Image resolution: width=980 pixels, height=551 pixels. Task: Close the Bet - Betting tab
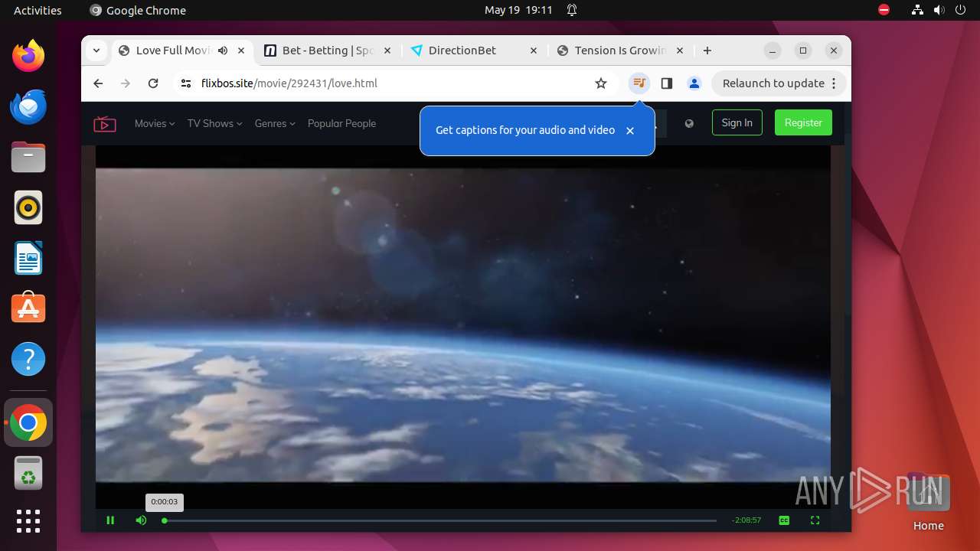387,51
